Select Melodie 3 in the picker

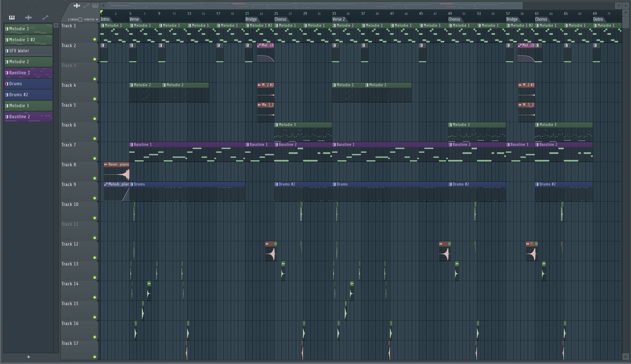point(28,106)
